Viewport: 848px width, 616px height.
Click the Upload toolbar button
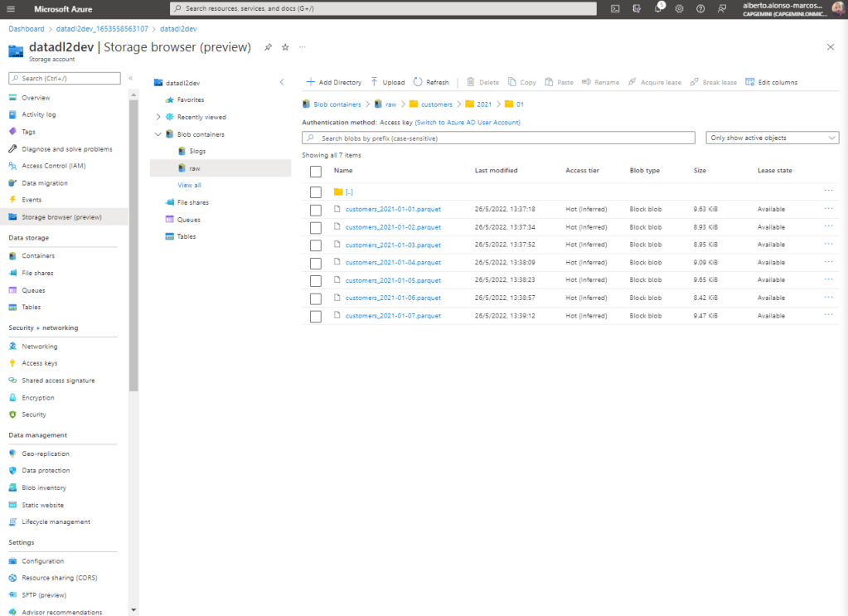[x=388, y=82]
